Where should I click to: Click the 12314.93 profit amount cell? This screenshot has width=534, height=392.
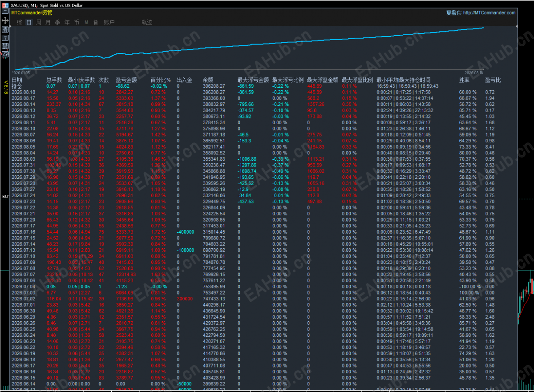[127, 275]
